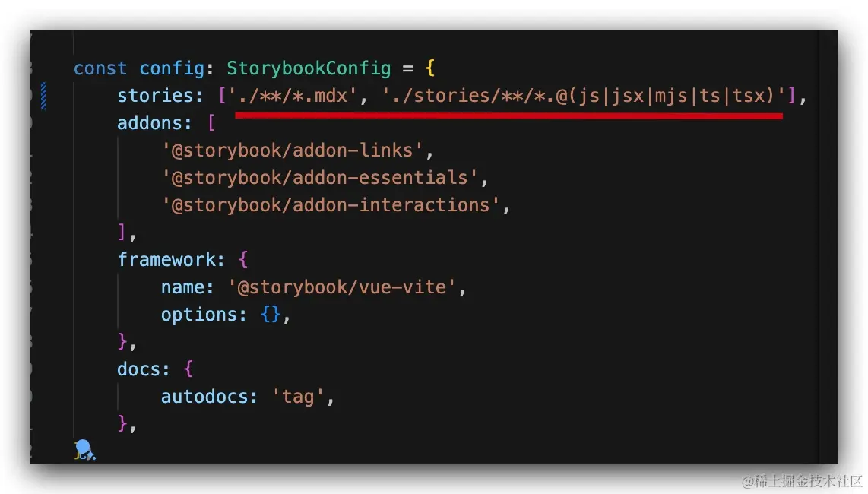Select the 'StorybookConfig' type name
Image resolution: width=868 pixels, height=494 pixels.
[x=309, y=68]
